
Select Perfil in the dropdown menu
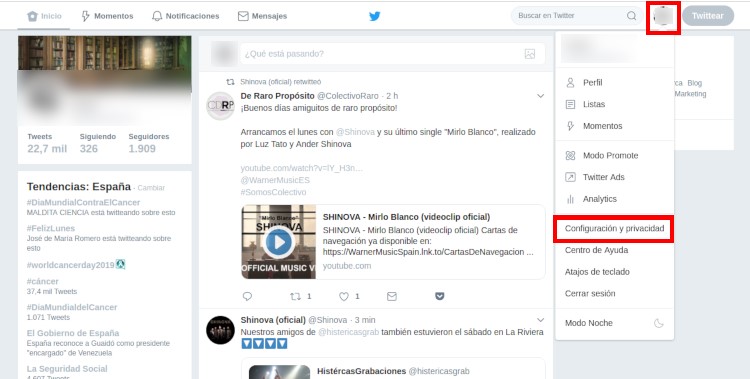593,82
